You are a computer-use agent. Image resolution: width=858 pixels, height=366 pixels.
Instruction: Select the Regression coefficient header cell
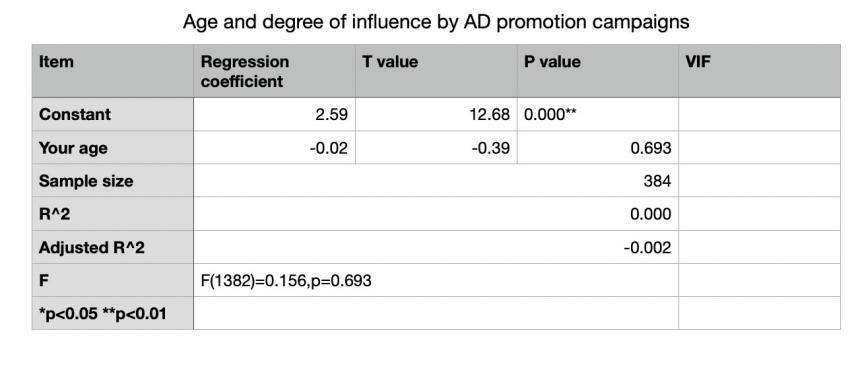pos(274,71)
